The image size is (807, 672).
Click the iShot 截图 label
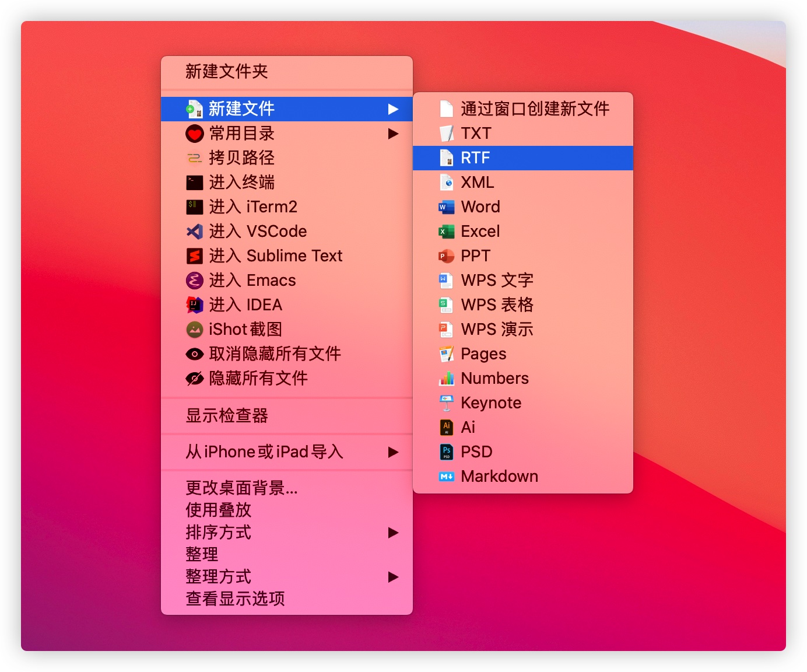tap(245, 330)
